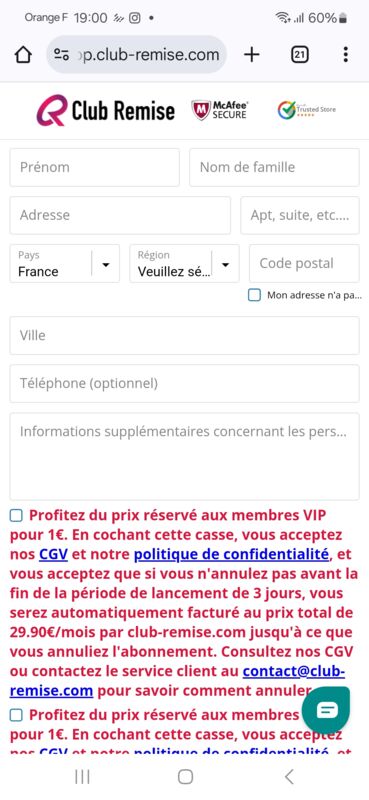Open a new tab with plus icon
This screenshot has width=369, height=800.
click(252, 55)
